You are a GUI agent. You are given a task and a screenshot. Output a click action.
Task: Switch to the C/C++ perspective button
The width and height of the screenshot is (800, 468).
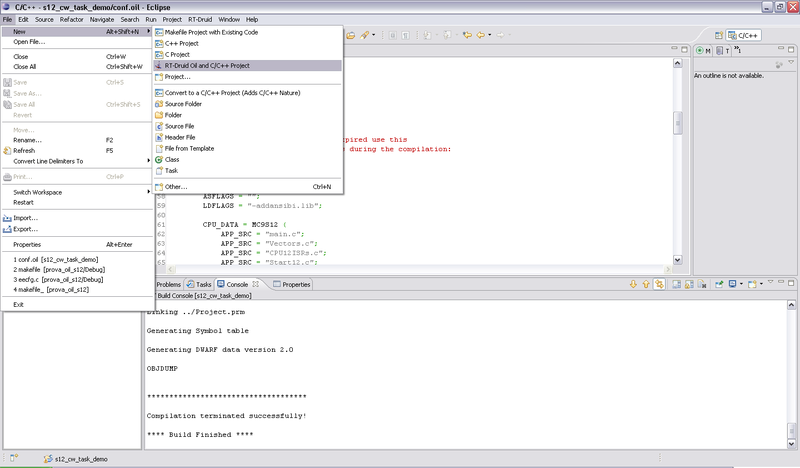pyautogui.click(x=744, y=35)
